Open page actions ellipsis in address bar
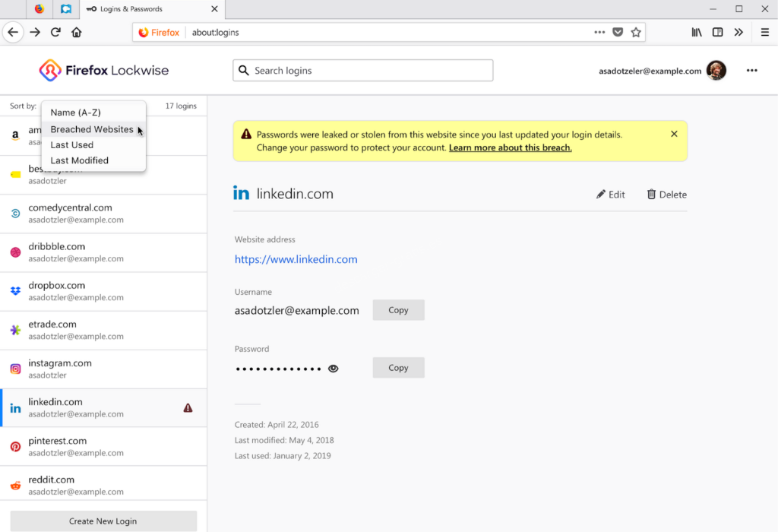 (599, 33)
